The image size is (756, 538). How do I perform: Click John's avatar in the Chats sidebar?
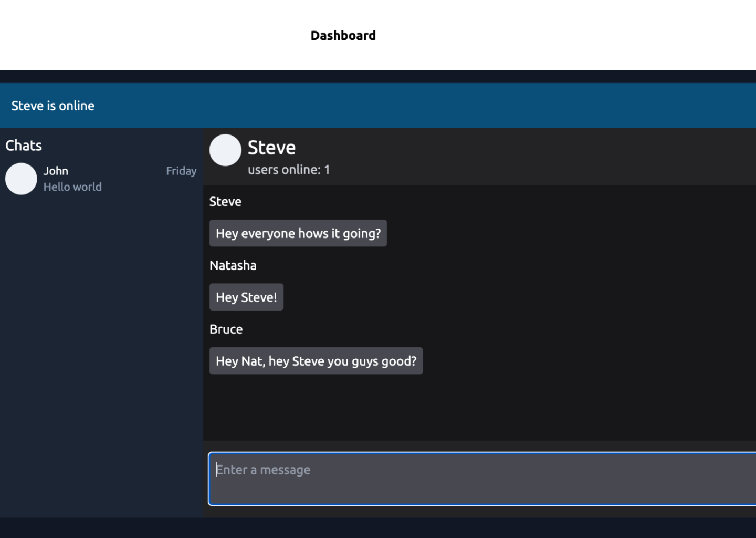point(21,179)
